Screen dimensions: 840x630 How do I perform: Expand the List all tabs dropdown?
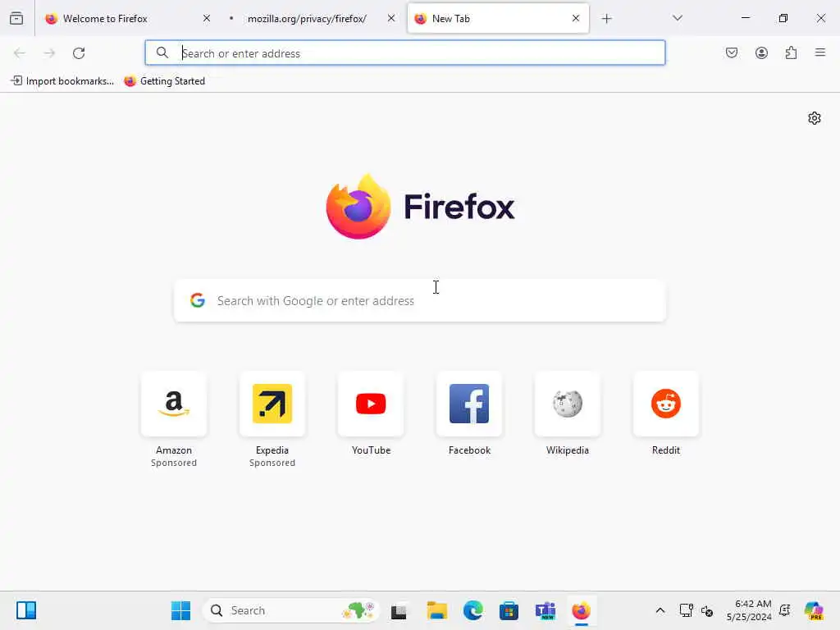coord(678,18)
